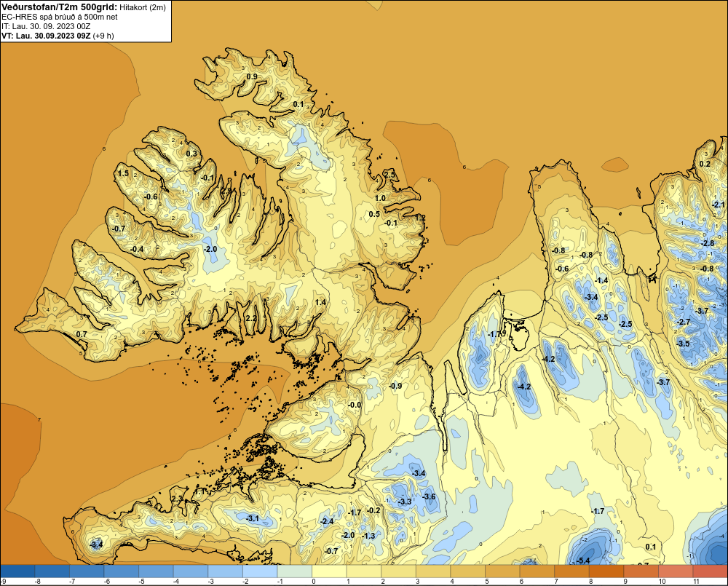Viewport: 728px width, 586px height.
Task: Click the -3.5 temperature label
Action: pyautogui.click(x=683, y=344)
